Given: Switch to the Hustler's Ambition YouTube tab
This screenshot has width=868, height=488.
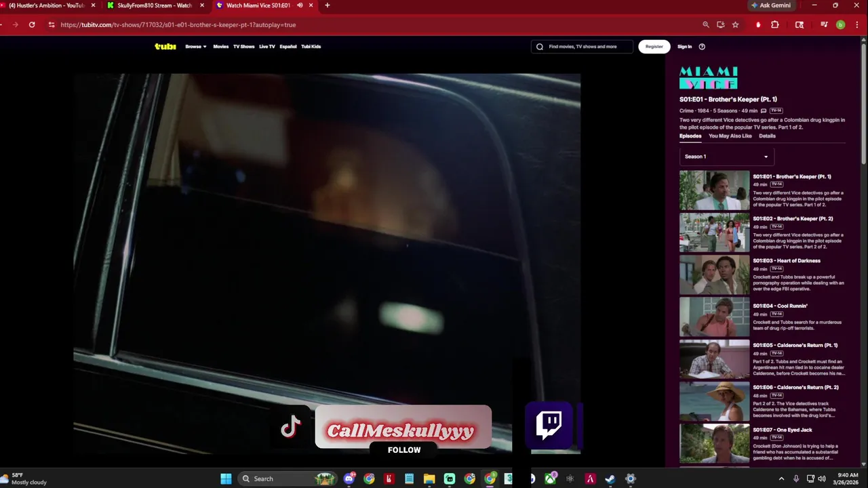Looking at the screenshot, I should pyautogui.click(x=46, y=5).
